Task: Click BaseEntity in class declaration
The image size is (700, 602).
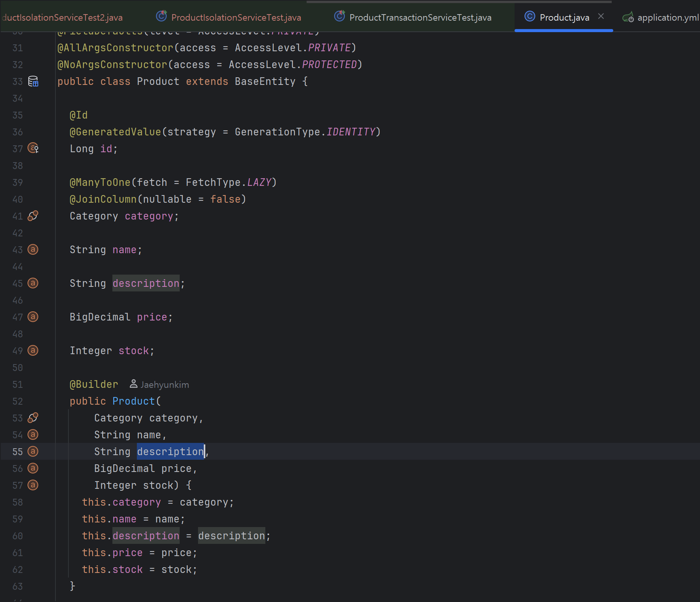Action: pyautogui.click(x=265, y=81)
